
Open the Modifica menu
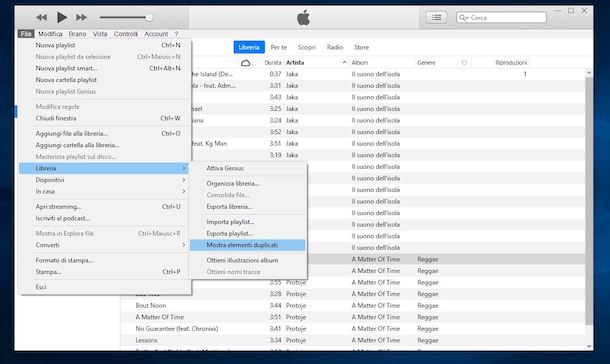pyautogui.click(x=50, y=34)
